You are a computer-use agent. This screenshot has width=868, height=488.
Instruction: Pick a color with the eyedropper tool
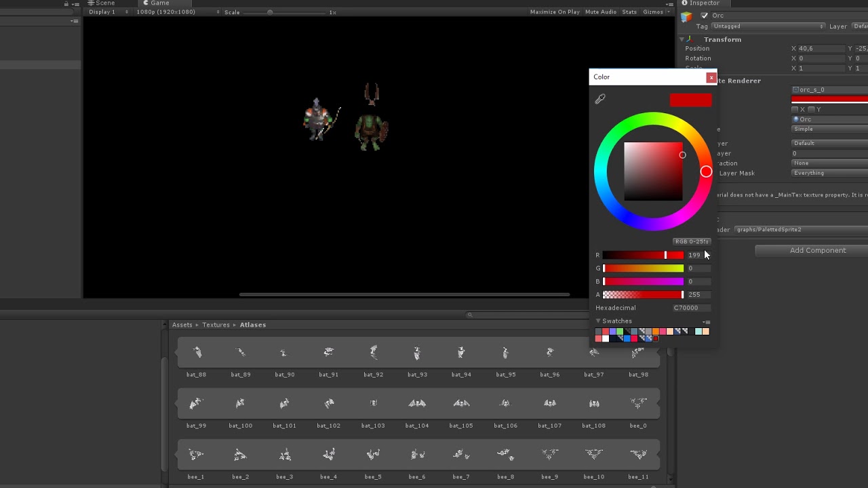(x=600, y=99)
